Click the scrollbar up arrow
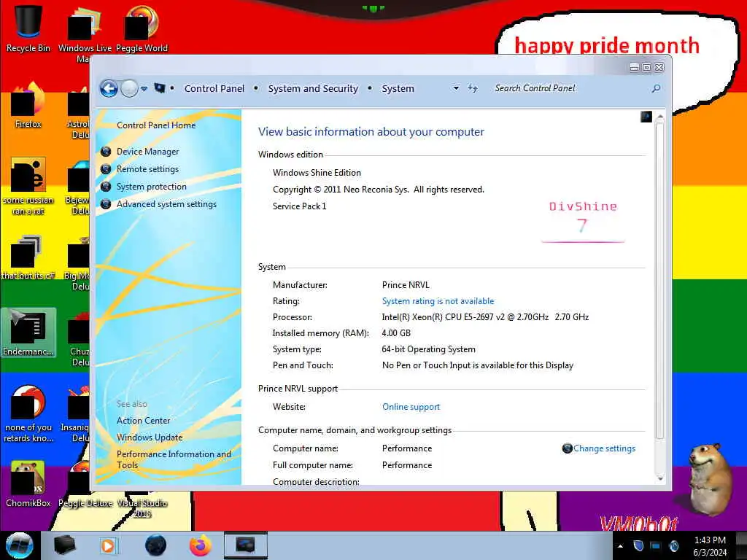 coord(659,117)
